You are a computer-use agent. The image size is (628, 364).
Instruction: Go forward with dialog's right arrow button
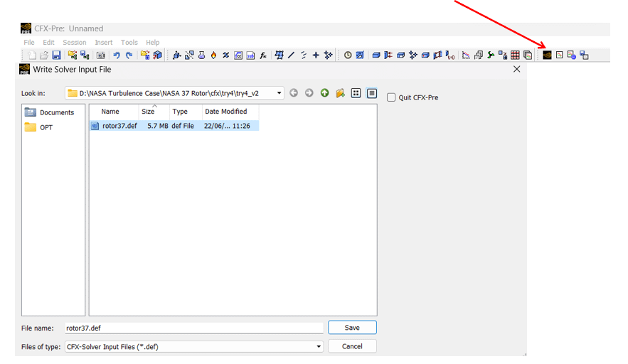pos(309,93)
